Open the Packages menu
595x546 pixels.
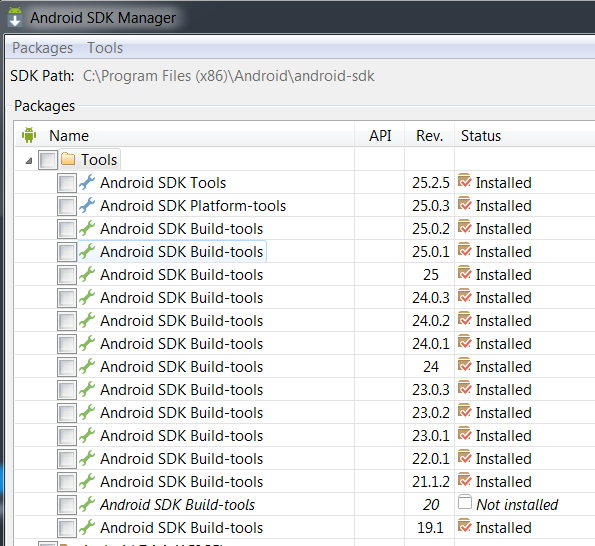click(42, 48)
